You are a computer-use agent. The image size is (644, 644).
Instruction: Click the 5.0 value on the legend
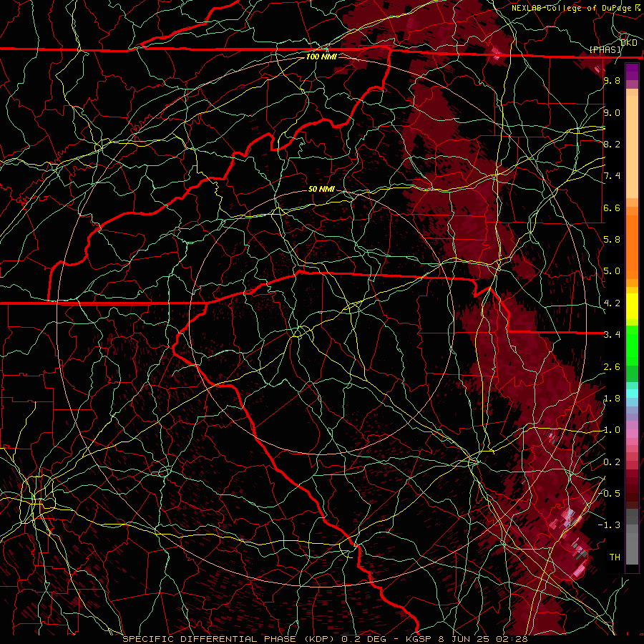pos(612,271)
